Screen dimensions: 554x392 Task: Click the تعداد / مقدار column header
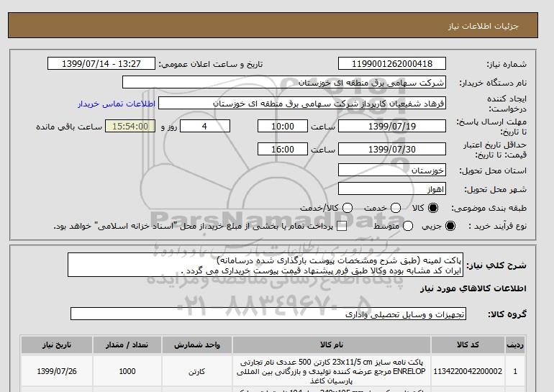127,345
